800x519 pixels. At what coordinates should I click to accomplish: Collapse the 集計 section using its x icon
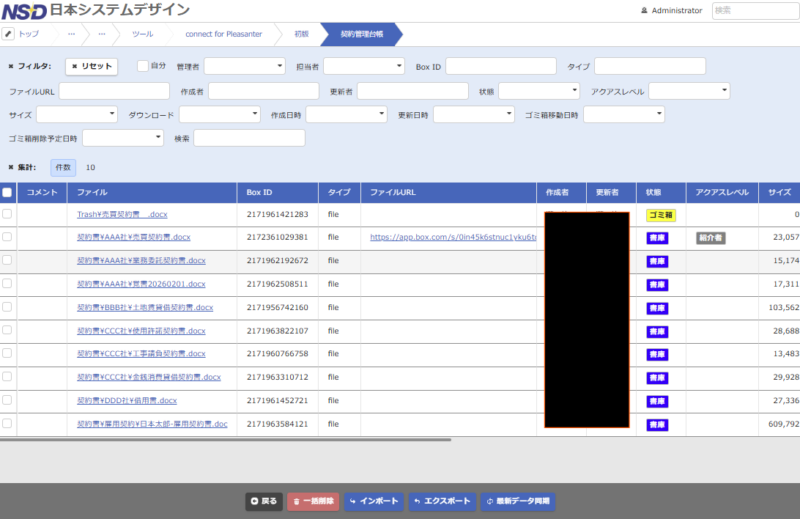point(11,167)
